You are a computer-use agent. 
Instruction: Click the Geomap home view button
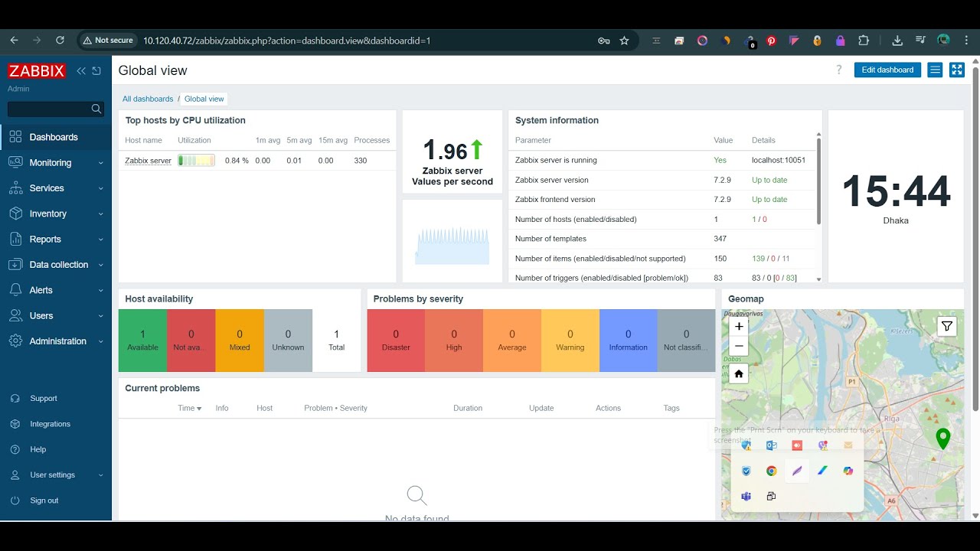click(x=739, y=374)
